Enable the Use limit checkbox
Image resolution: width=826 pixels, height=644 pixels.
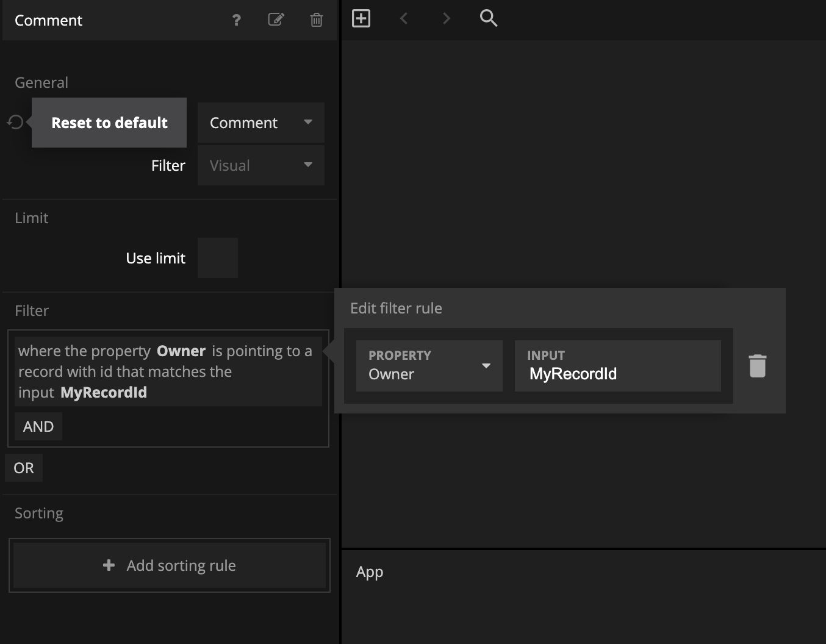218,258
